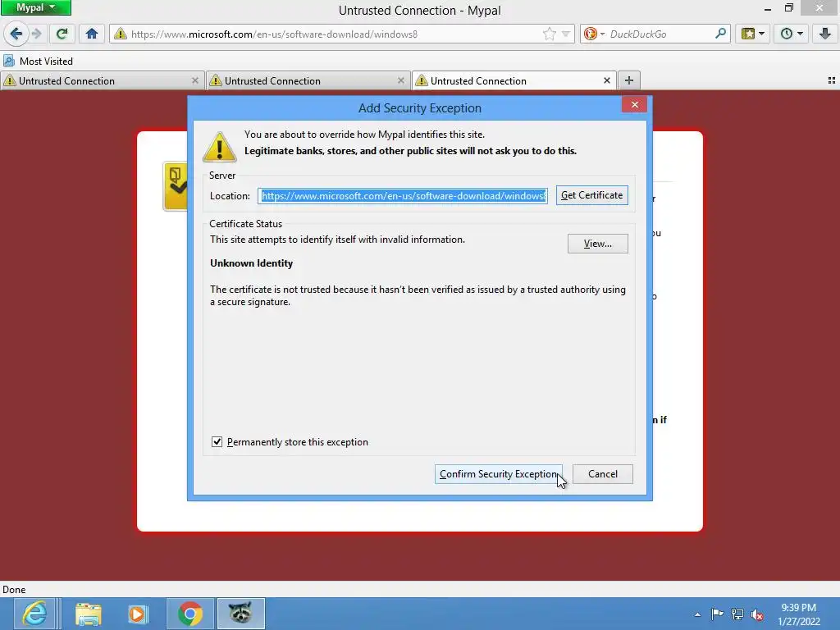Open the history clock dropdown

(x=792, y=34)
